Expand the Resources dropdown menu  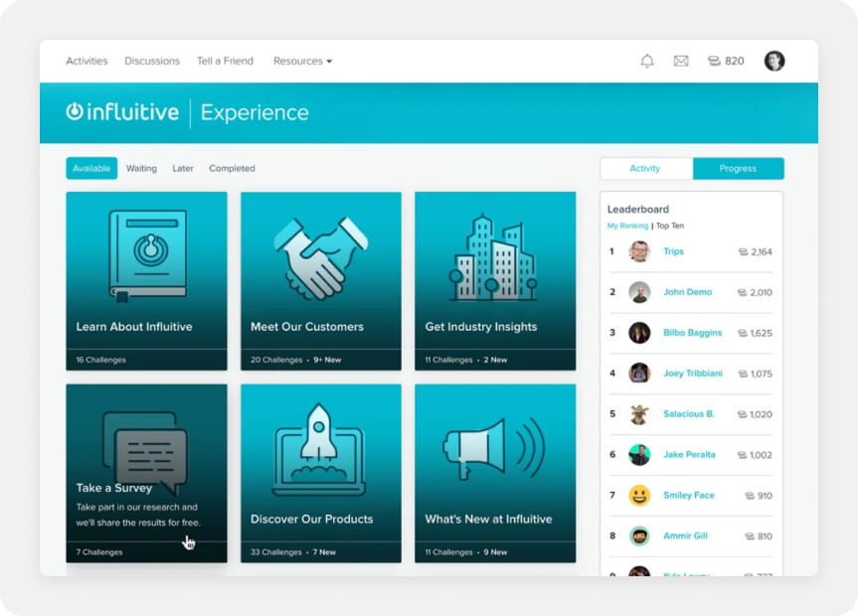click(x=302, y=61)
